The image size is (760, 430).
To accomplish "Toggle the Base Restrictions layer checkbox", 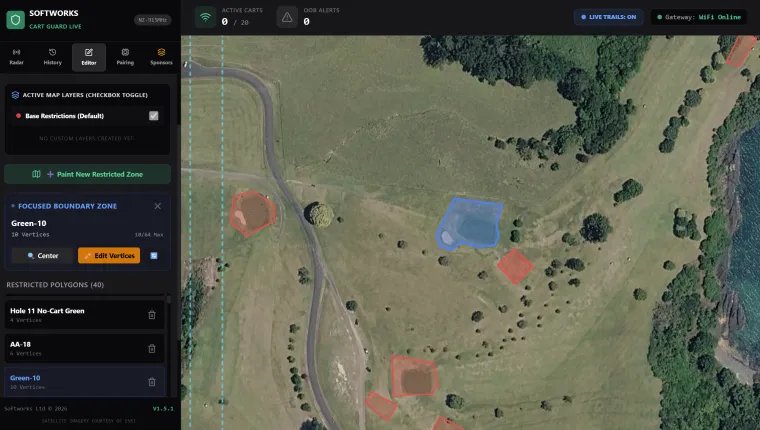I will (x=154, y=116).
